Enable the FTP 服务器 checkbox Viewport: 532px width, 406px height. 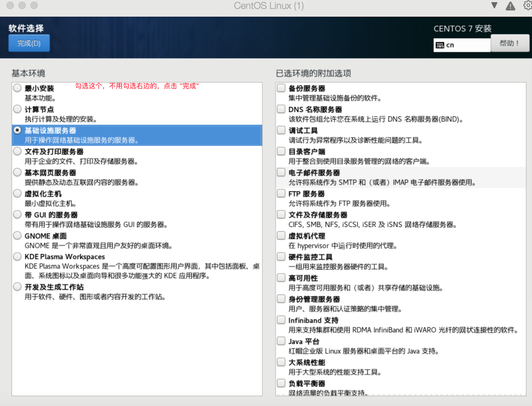281,193
